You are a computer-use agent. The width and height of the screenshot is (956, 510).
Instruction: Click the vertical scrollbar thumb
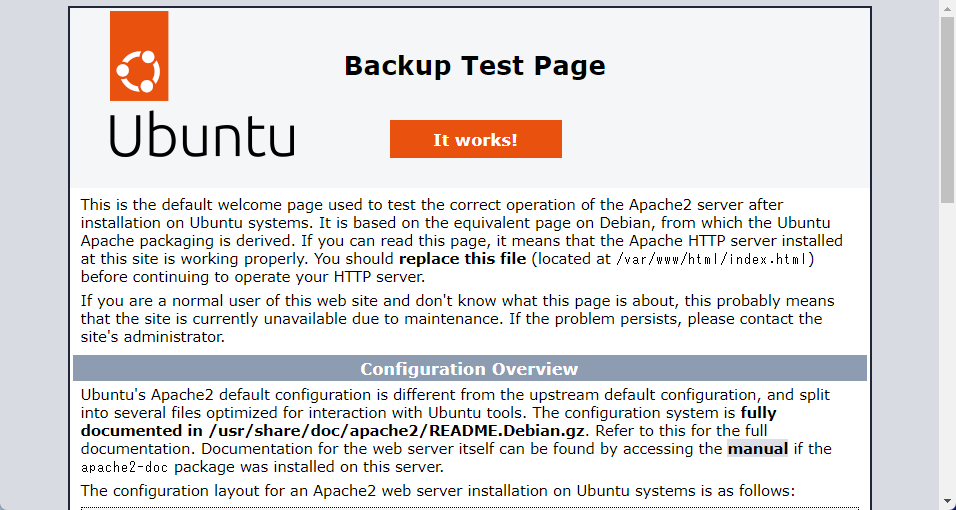(947, 110)
